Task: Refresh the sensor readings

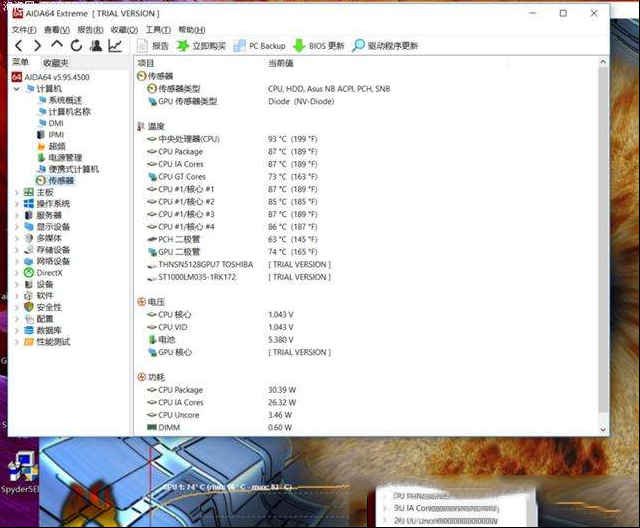Action: tap(76, 46)
